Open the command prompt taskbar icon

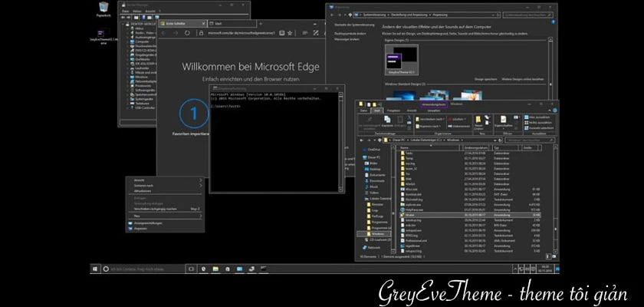tap(264, 269)
